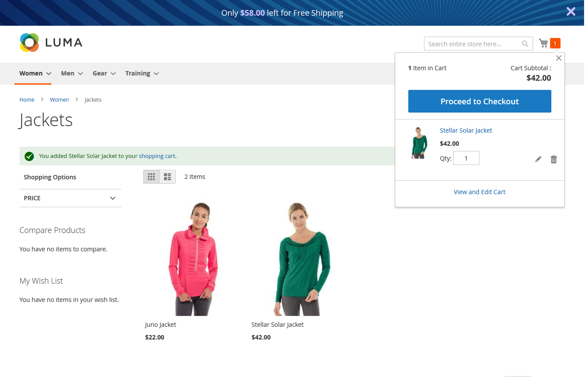This screenshot has width=588, height=377.
Task: Click the shopping cart link in success message
Action: [157, 156]
